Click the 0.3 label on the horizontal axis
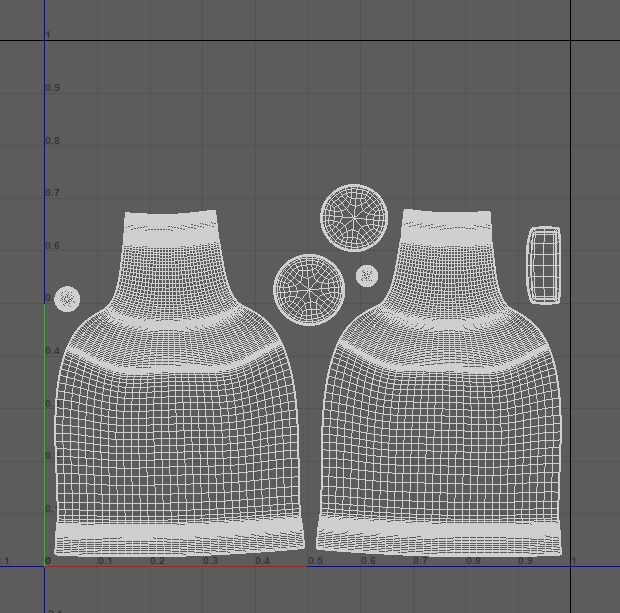Image resolution: width=620 pixels, height=613 pixels. click(210, 561)
